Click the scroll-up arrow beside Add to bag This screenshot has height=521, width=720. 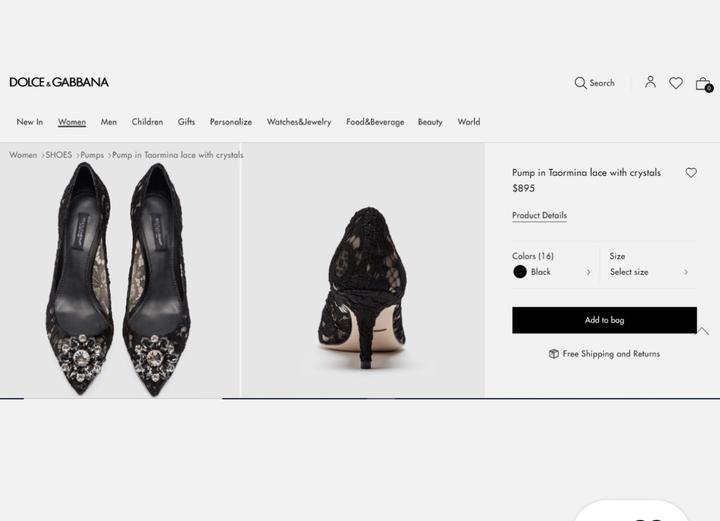[703, 331]
